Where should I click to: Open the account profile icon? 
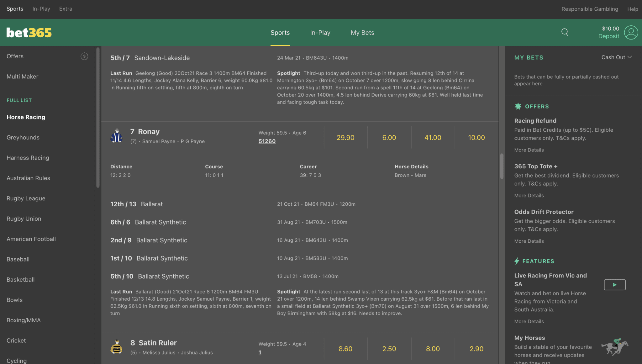coord(631,33)
